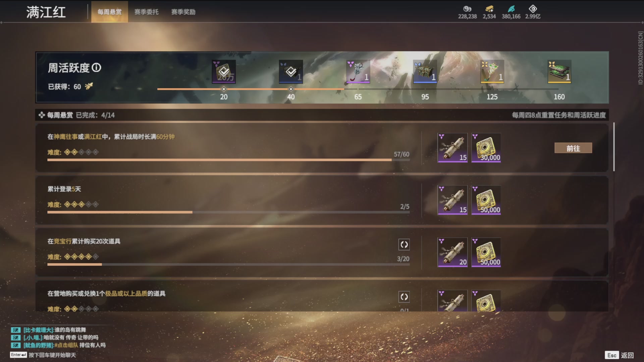Open the 每周悬赏 tab
The height and width of the screenshot is (362, 644).
109,12
